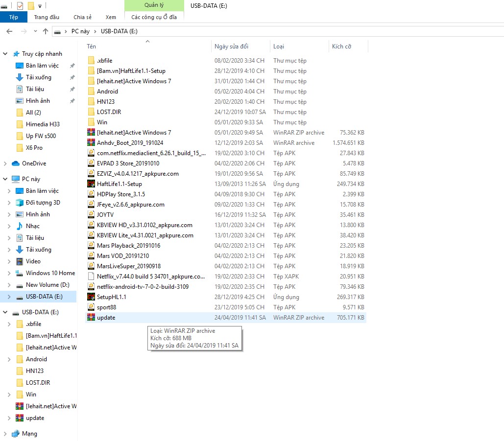Image resolution: width=504 pixels, height=441 pixels.
Task: Collapse the lower USB-DATA (E:) tree node
Action: 5,312
